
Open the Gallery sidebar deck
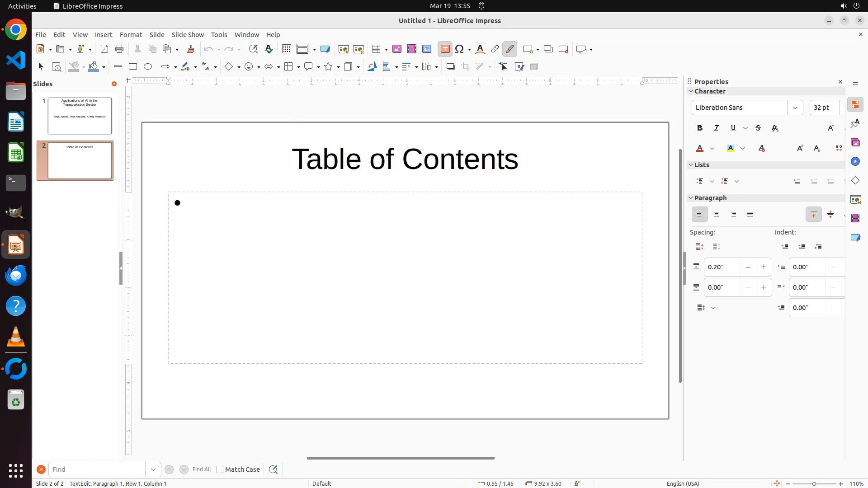pos(855,143)
